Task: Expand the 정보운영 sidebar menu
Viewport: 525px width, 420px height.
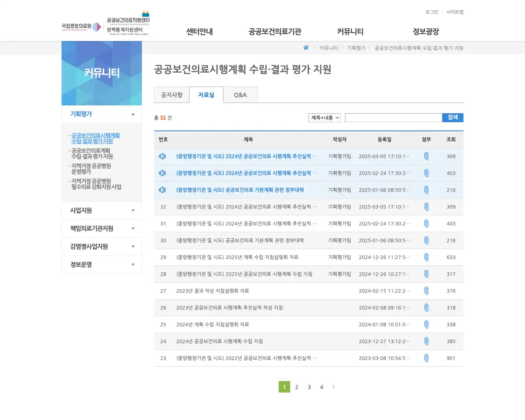Action: pyautogui.click(x=102, y=265)
